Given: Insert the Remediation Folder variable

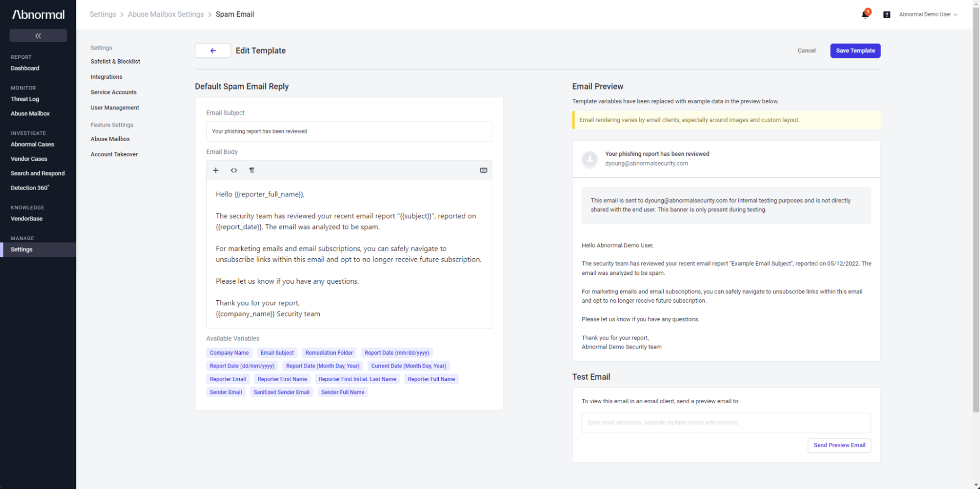Looking at the screenshot, I should [x=329, y=353].
